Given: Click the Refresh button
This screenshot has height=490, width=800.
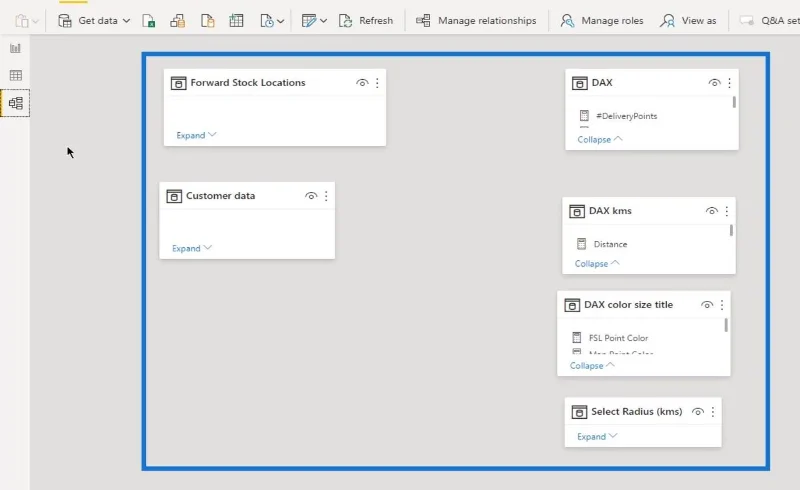Looking at the screenshot, I should pos(366,20).
